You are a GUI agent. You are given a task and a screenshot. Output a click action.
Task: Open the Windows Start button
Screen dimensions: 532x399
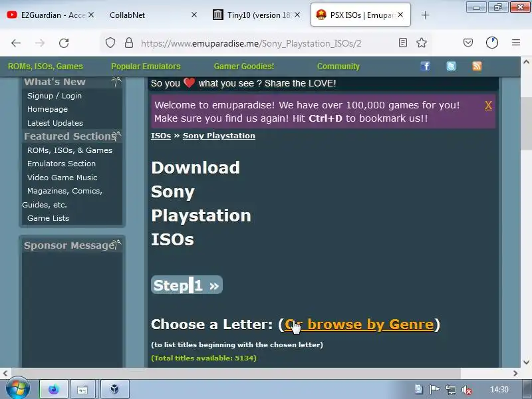pyautogui.click(x=18, y=389)
